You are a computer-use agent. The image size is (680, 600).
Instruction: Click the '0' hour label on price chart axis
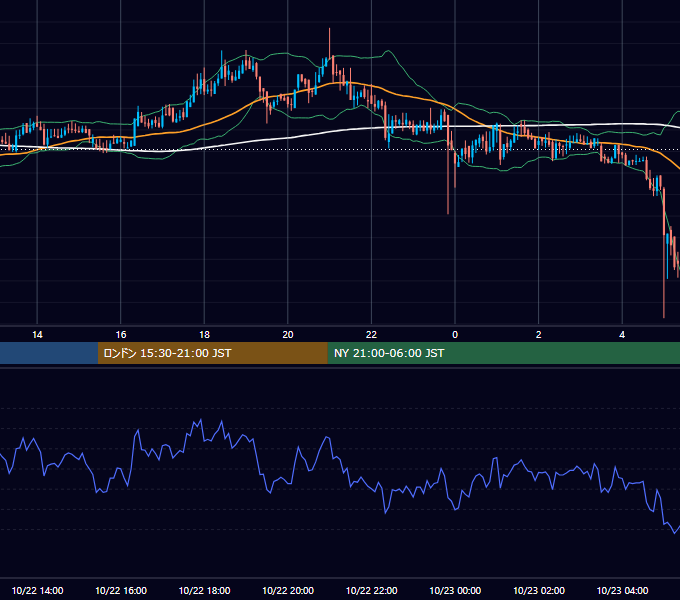point(455,335)
